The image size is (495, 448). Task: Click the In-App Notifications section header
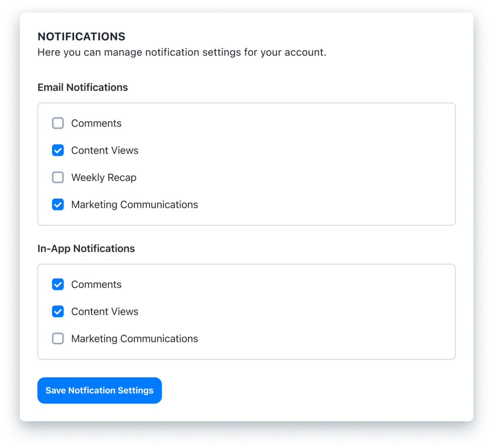pyautogui.click(x=86, y=248)
